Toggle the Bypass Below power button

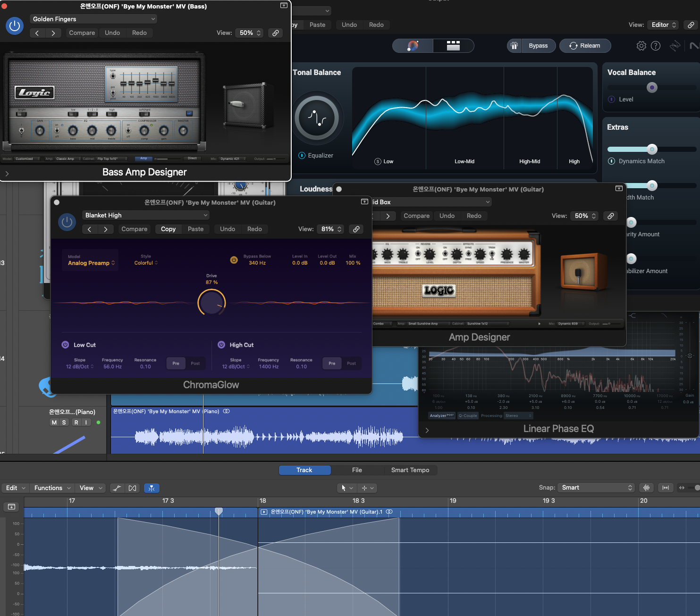click(234, 260)
